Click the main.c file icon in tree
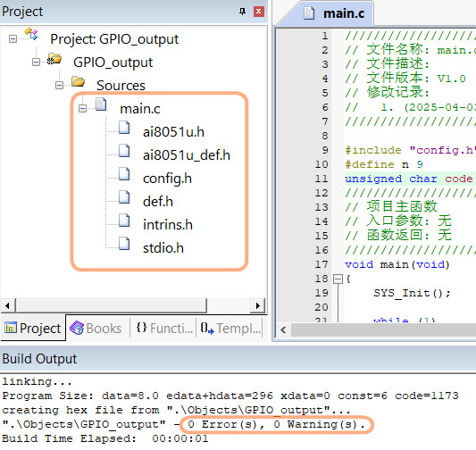This screenshot has height=450, width=476. pyautogui.click(x=101, y=104)
